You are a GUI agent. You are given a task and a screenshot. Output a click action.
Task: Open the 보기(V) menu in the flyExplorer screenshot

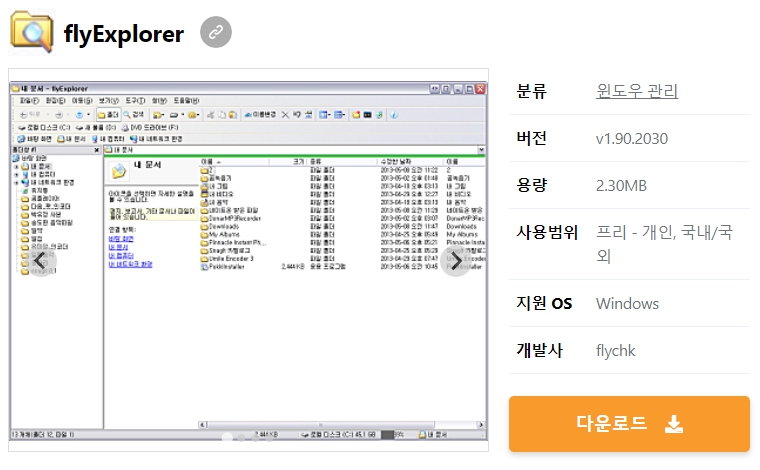pyautogui.click(x=109, y=101)
